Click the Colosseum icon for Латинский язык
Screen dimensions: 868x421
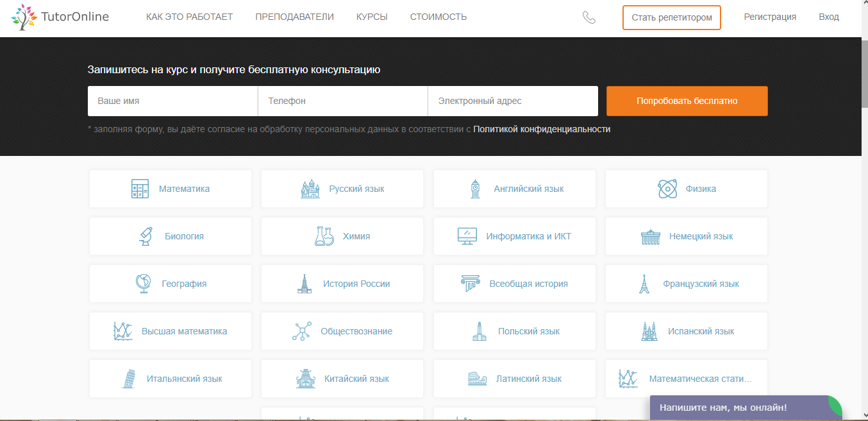coord(478,379)
